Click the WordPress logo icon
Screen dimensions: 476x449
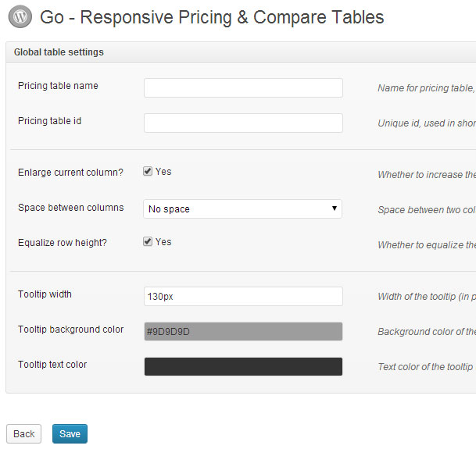tap(20, 16)
